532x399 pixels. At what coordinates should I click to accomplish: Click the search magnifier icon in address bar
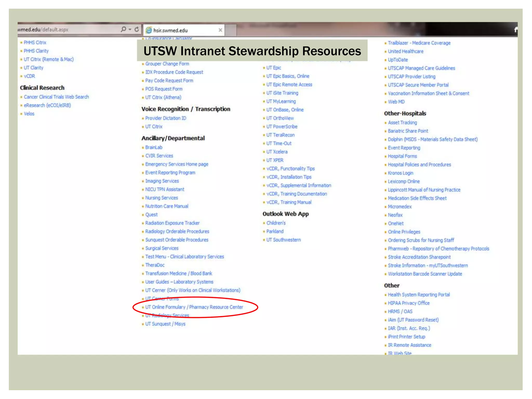[124, 29]
